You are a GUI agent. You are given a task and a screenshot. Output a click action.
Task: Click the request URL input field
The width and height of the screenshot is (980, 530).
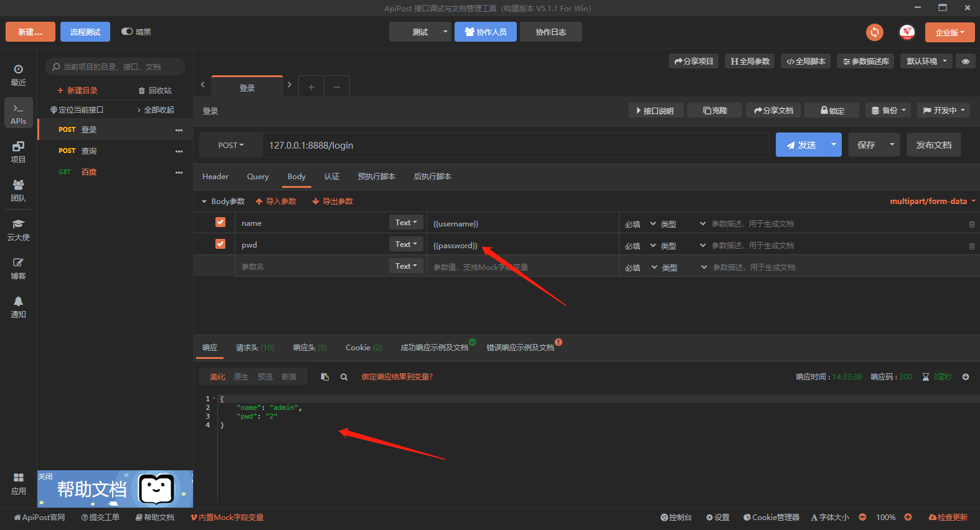(516, 145)
